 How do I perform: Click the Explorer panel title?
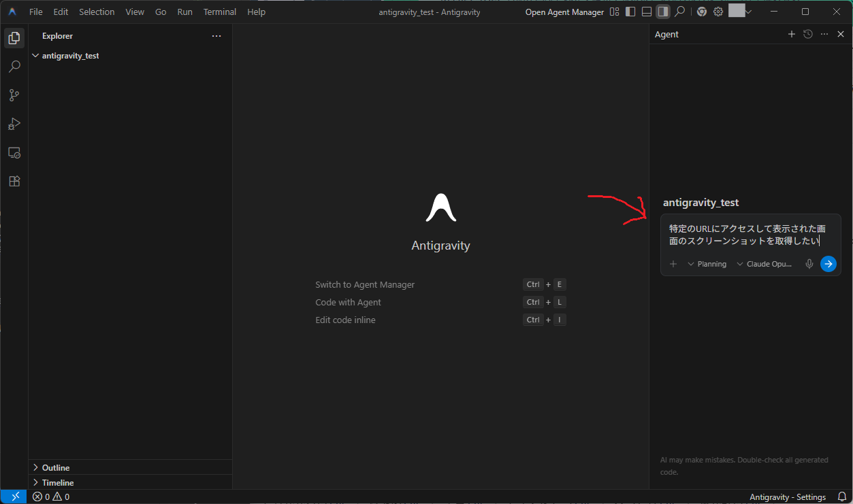(x=57, y=36)
